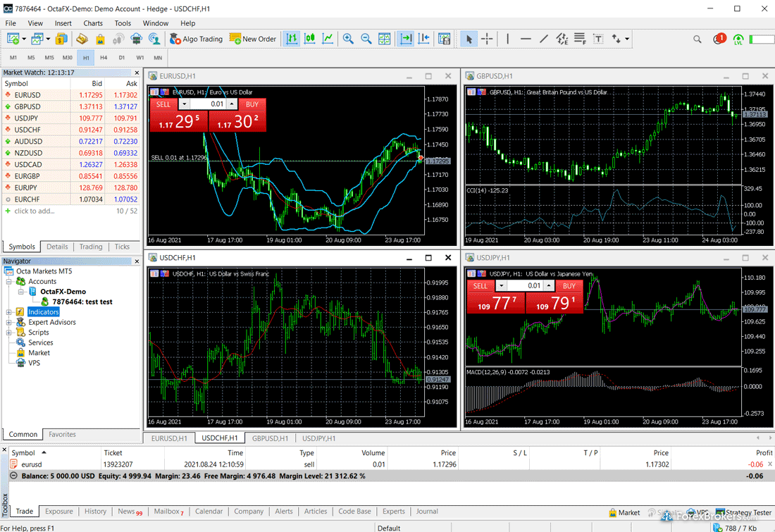Click the VPS cloud toolbar icon

click(137, 39)
